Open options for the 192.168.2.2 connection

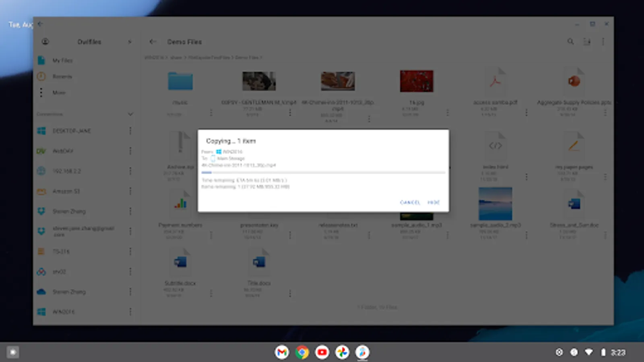tap(130, 171)
